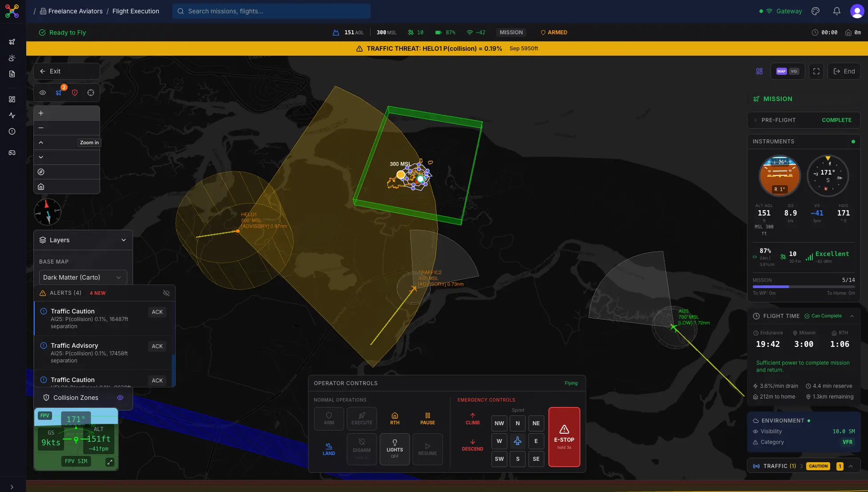Click the E-STOP emergency button
The image size is (868, 492).
(x=564, y=437)
